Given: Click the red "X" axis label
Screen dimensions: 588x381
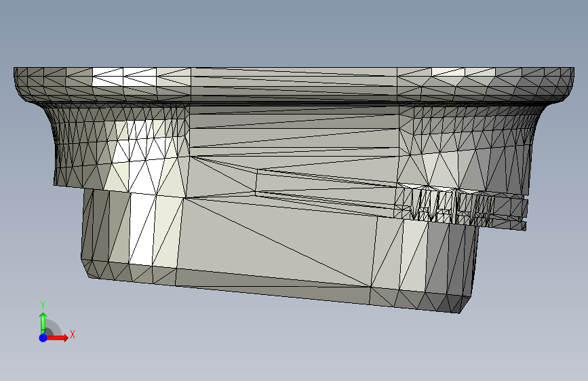Looking at the screenshot, I should click(73, 334).
